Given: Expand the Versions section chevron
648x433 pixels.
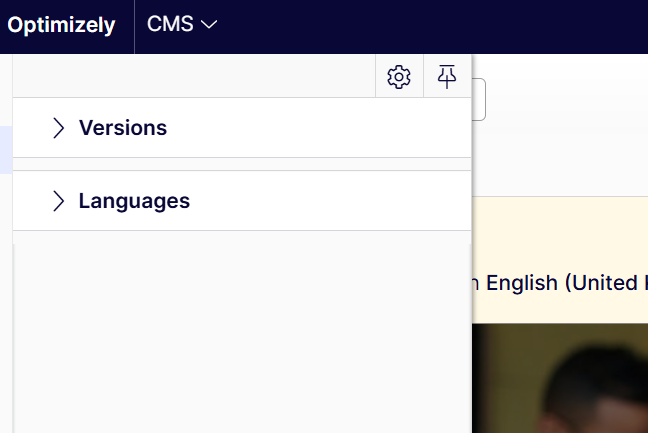Looking at the screenshot, I should point(58,128).
